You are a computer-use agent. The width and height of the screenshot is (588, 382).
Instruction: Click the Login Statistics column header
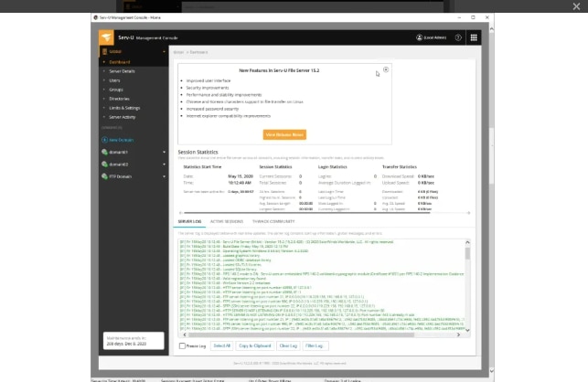(x=333, y=167)
